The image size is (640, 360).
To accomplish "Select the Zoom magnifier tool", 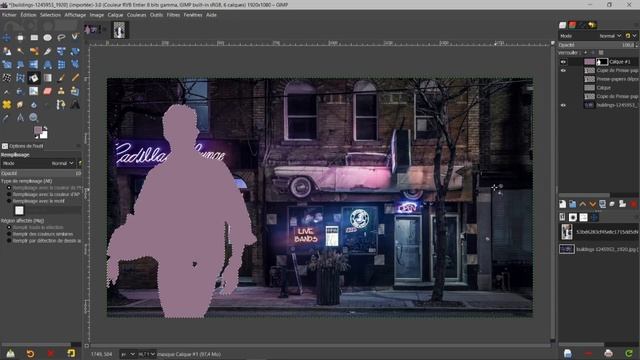I will 34,118.
